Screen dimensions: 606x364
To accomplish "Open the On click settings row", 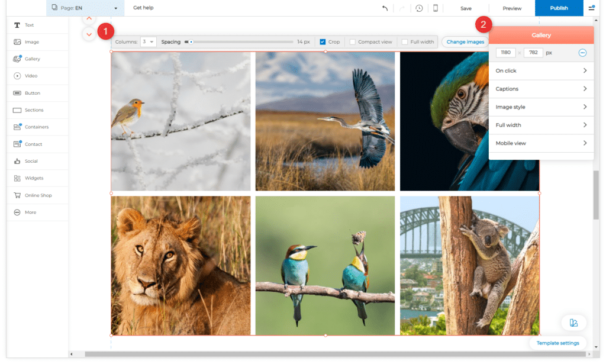I will 541,71.
